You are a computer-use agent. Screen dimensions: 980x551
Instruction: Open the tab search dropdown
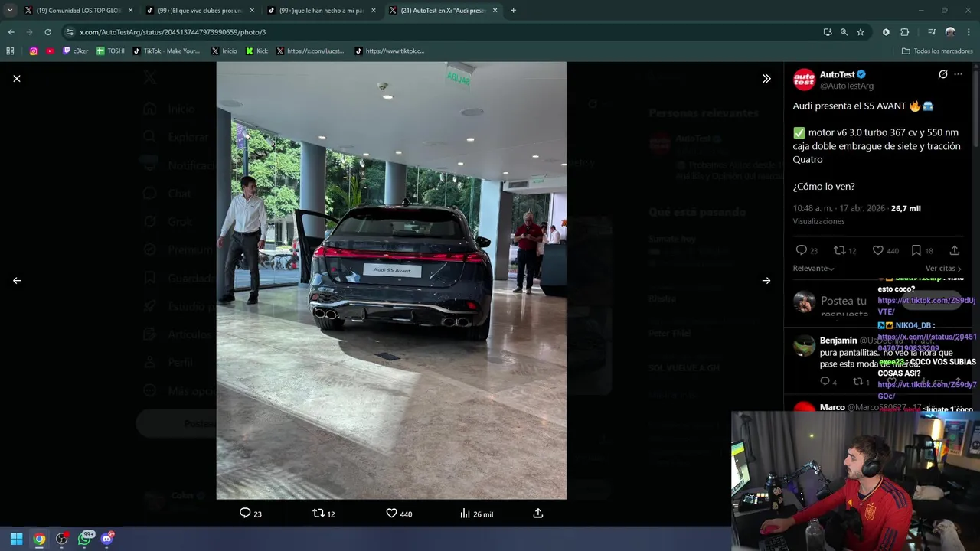pos(9,11)
